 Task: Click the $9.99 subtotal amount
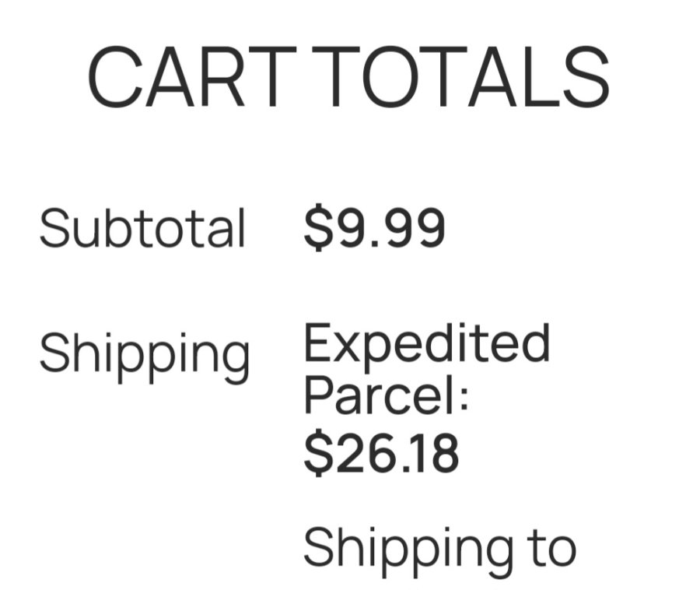coord(374,229)
